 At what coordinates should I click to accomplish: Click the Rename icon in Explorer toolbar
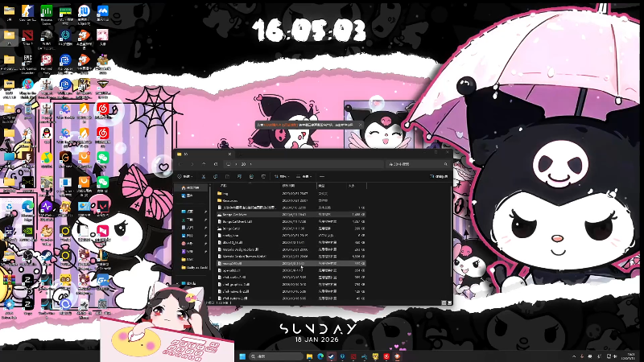239,176
